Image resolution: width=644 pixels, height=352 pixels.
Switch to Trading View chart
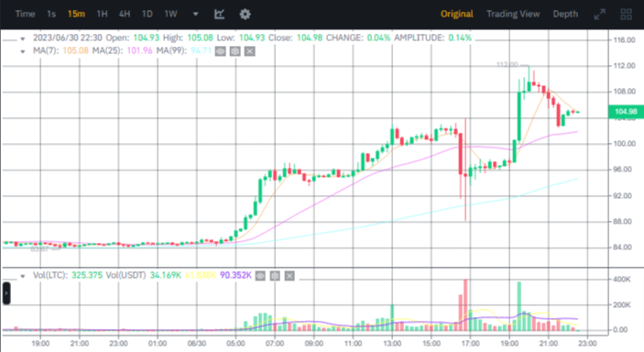click(x=513, y=14)
